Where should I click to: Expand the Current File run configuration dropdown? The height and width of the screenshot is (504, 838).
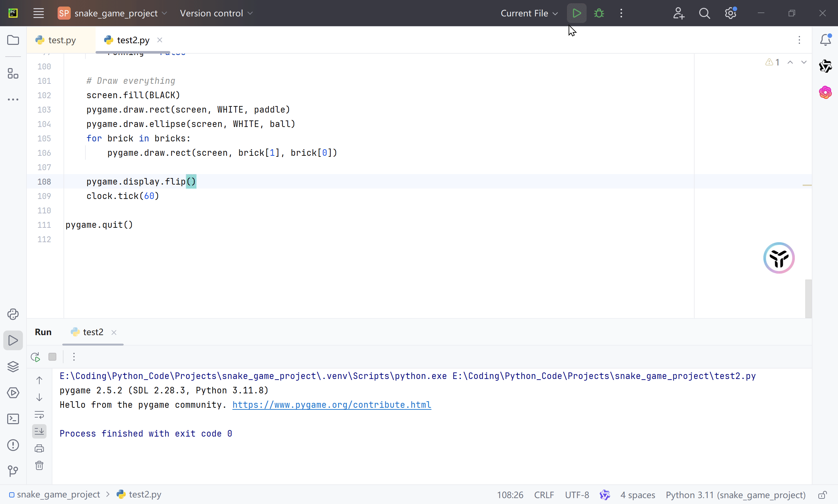pos(529,13)
